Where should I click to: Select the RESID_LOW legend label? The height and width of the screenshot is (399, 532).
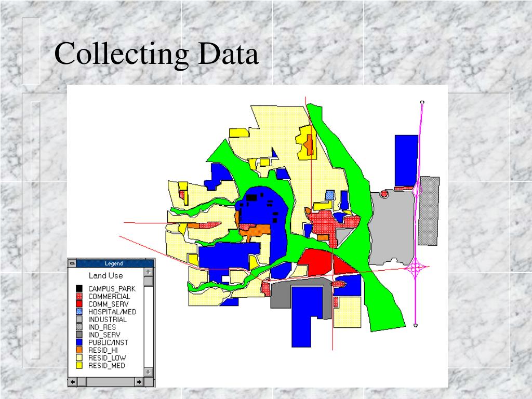click(x=107, y=358)
